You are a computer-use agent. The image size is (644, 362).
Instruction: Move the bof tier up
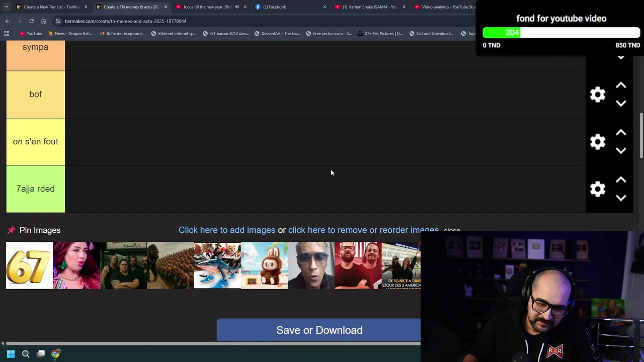(x=621, y=85)
